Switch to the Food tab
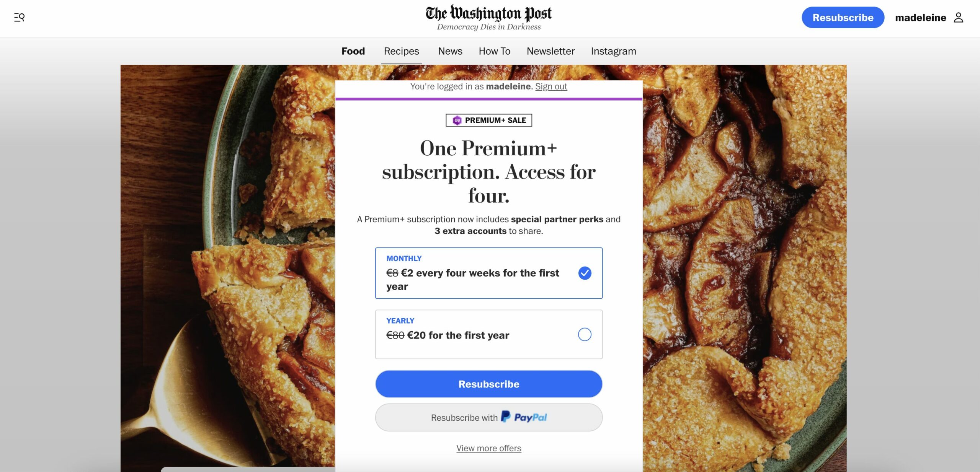980x472 pixels. [353, 51]
